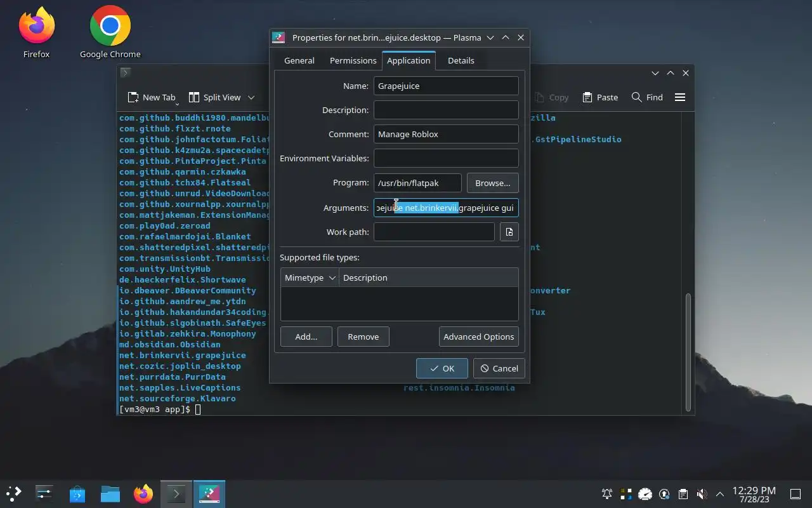
Task: Click com.unity.UnityHub in terminal output
Action: click(165, 269)
